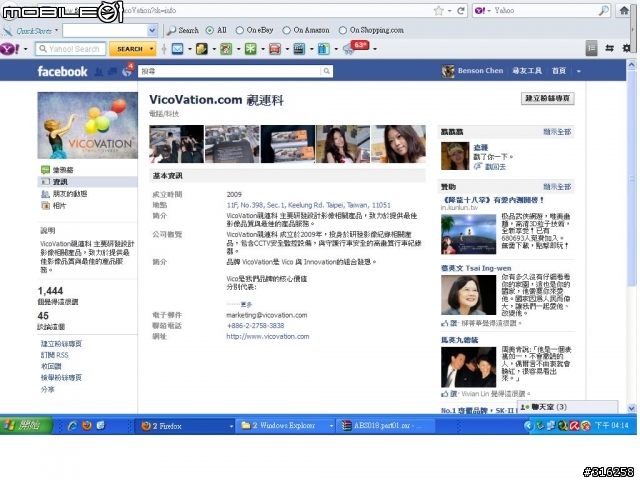Click the vertical scrollbar up arrow

click(631, 65)
